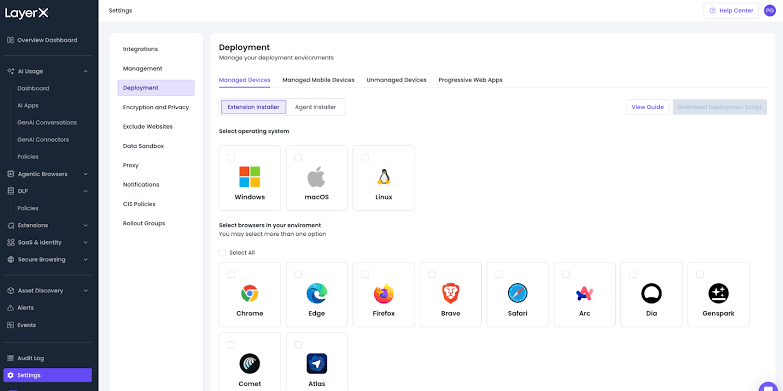Check the Windows operating system checkbox
The width and height of the screenshot is (783, 391).
tap(231, 158)
